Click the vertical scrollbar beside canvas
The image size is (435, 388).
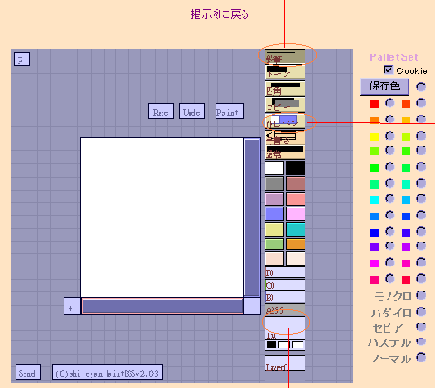252,218
